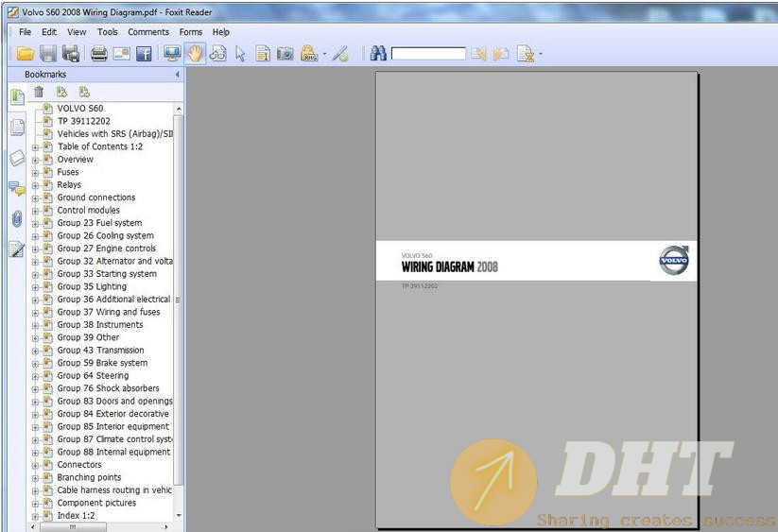Go to Group 43 Transmission bookmark

[100, 350]
